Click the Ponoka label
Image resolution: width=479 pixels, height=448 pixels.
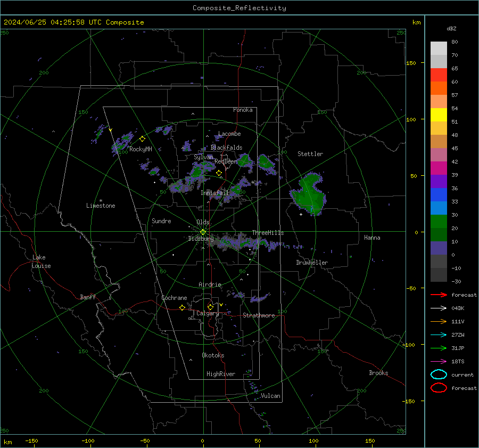click(243, 110)
